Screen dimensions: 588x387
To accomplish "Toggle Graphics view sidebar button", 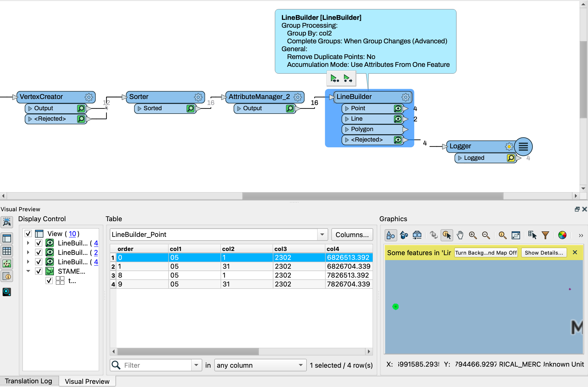I will pyautogui.click(x=7, y=263).
